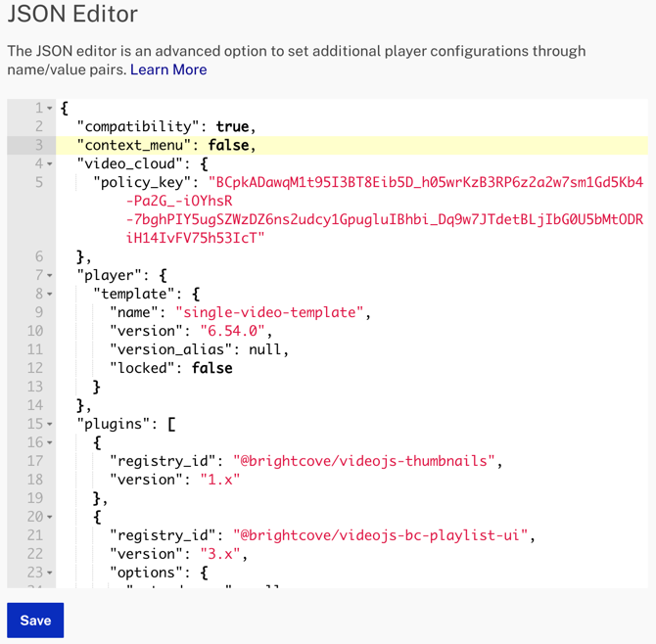Collapse the player fold arrow on line 7
Image resolution: width=656 pixels, height=644 pixels.
tap(50, 275)
